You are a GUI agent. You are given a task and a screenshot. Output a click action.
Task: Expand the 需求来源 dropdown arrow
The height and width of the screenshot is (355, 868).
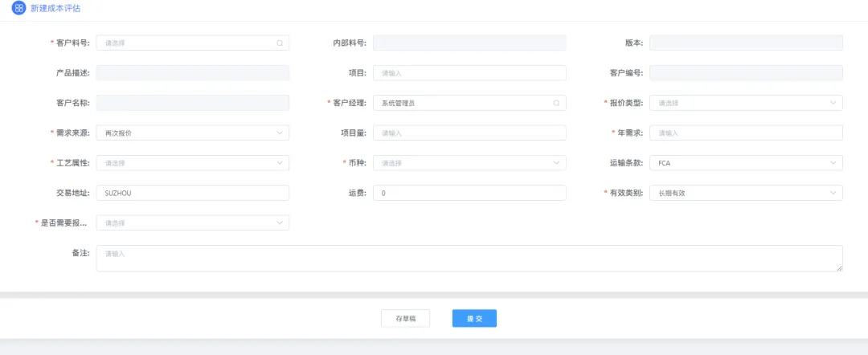[280, 133]
